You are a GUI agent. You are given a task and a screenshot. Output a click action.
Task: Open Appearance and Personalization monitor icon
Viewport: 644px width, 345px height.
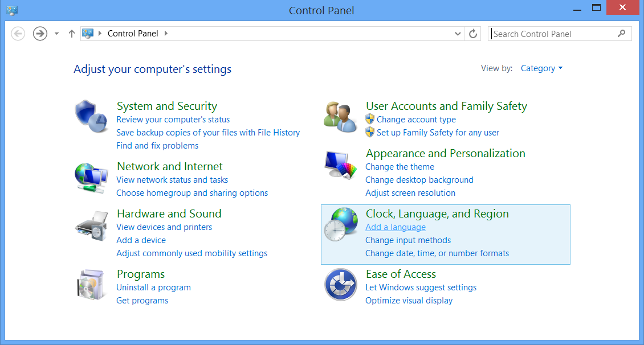(x=340, y=165)
